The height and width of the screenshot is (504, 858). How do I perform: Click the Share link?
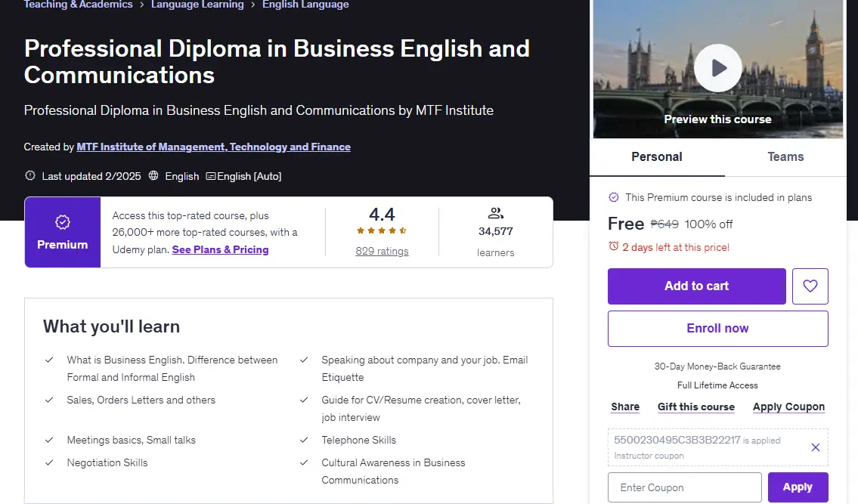click(625, 407)
